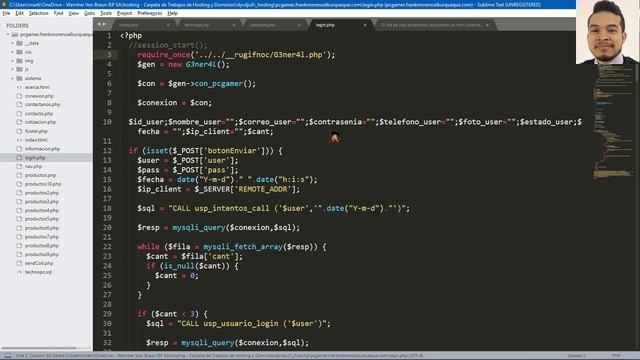This screenshot has height=360, width=640.
Task: Open productos6.php from the sidebar
Action: coord(42,228)
